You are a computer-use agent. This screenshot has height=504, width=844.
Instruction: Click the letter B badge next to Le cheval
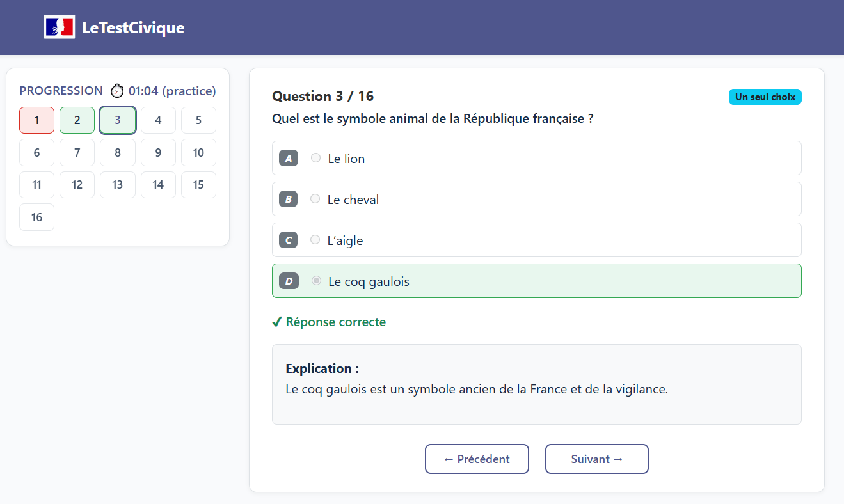288,198
